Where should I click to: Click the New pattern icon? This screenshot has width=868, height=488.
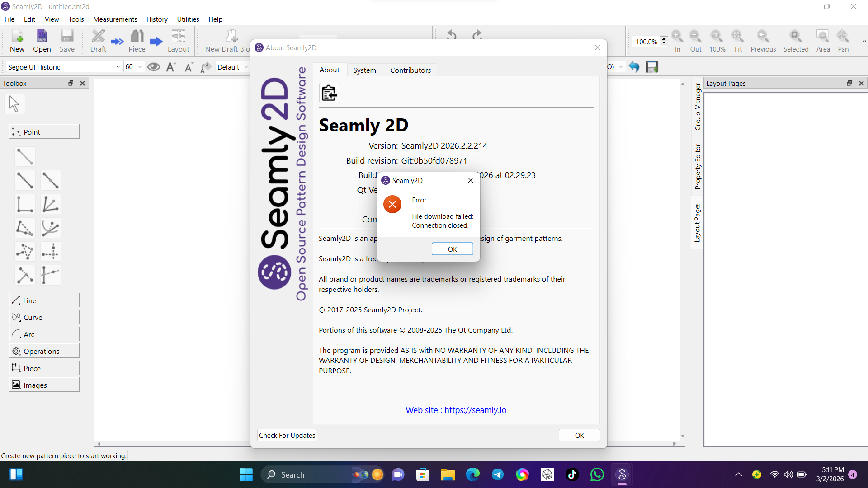pyautogui.click(x=17, y=41)
